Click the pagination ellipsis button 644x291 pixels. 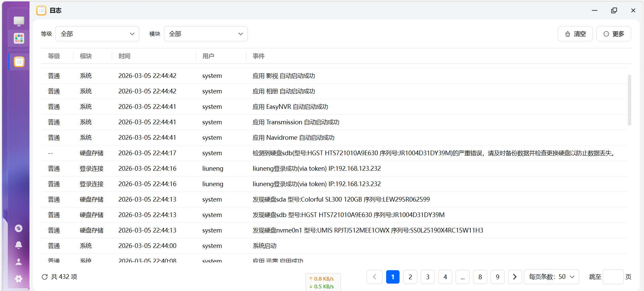click(x=462, y=277)
